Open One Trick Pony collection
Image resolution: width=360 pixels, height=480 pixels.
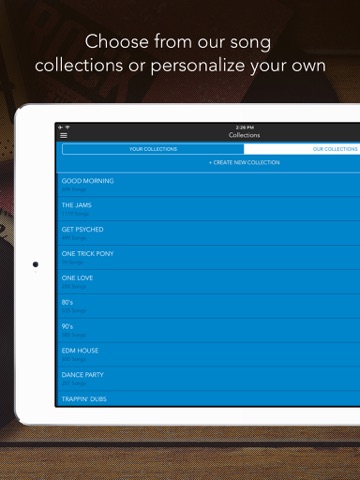pos(208,257)
